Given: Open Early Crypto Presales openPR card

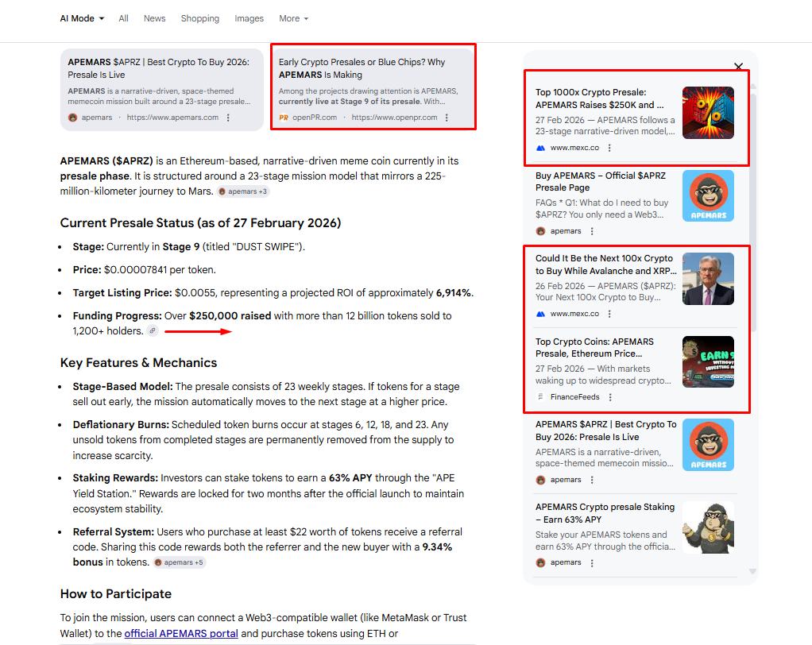Looking at the screenshot, I should 373,88.
